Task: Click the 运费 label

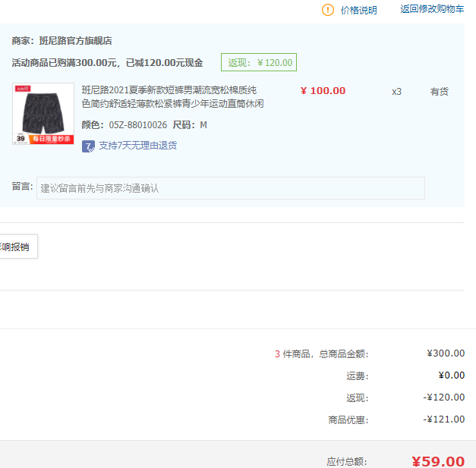Action: pyautogui.click(x=358, y=376)
